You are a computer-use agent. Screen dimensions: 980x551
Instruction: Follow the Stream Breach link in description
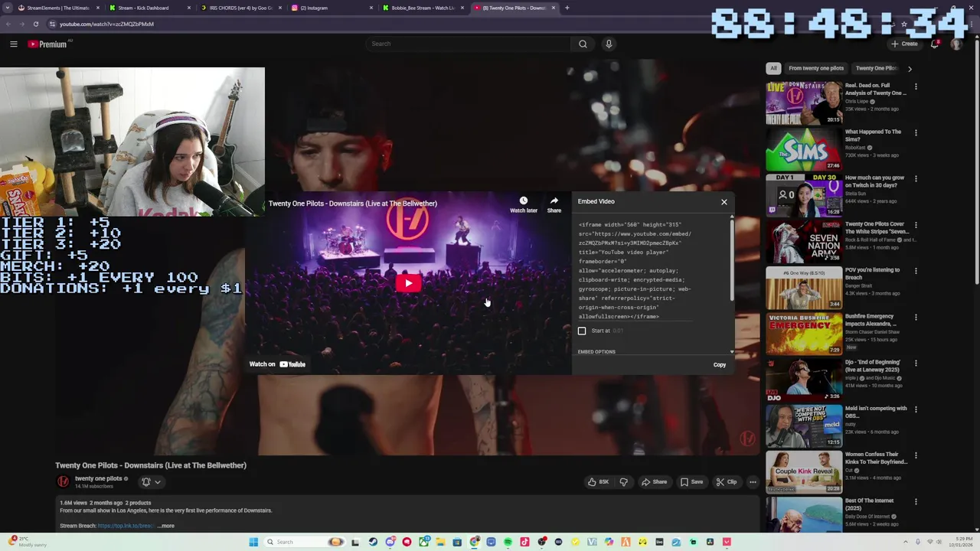(x=125, y=526)
